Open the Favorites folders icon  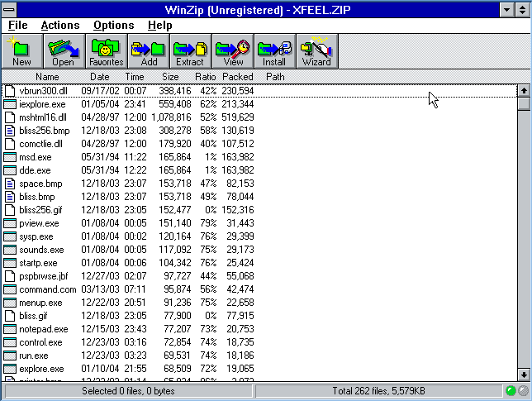[107, 51]
